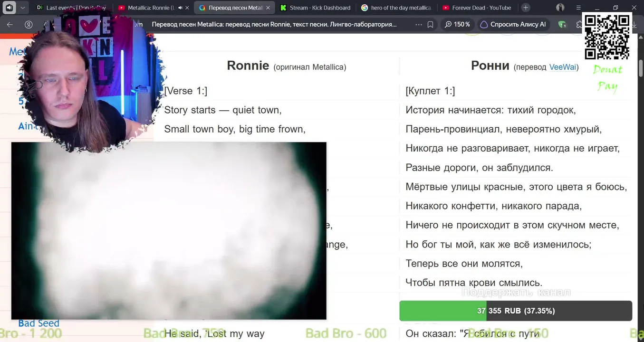Click Спросить Алису AI button

pos(513,24)
